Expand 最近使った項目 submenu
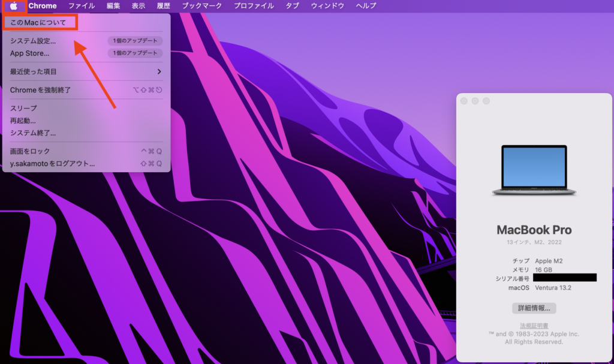The width and height of the screenshot is (614, 364). [x=86, y=72]
